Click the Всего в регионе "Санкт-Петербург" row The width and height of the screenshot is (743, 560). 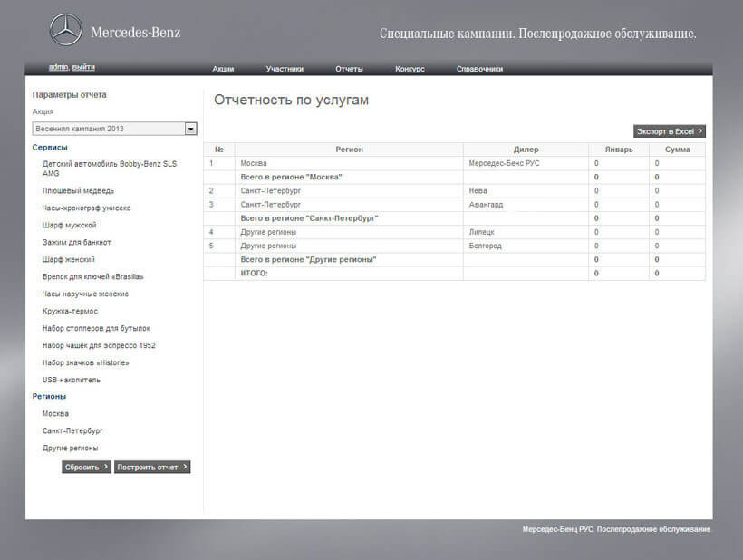pyautogui.click(x=455, y=218)
